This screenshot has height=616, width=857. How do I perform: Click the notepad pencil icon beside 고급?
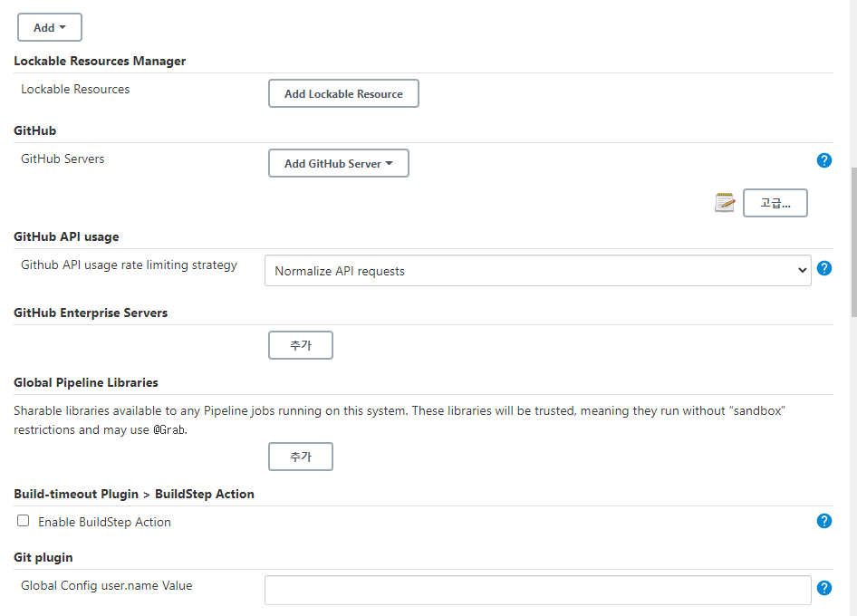point(725,203)
